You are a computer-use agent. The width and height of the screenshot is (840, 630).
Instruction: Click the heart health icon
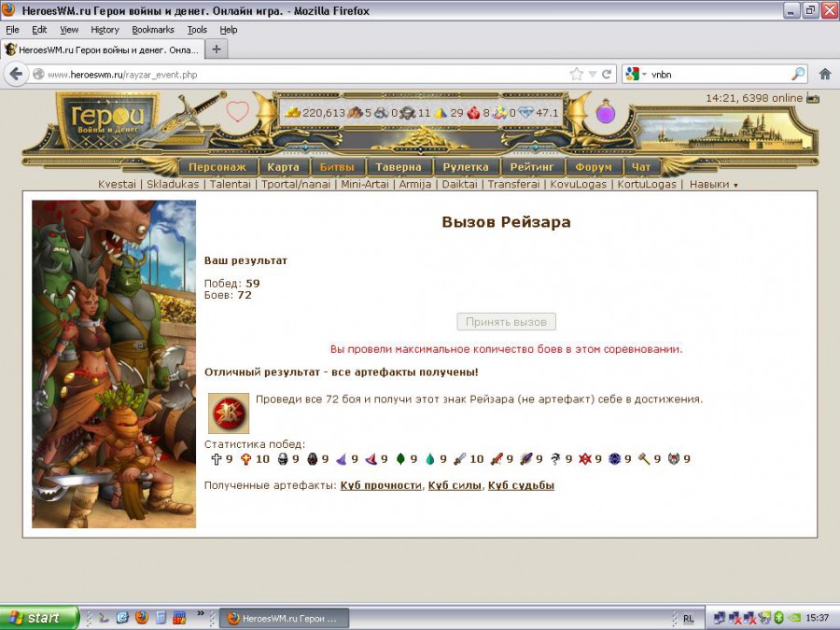pyautogui.click(x=237, y=111)
